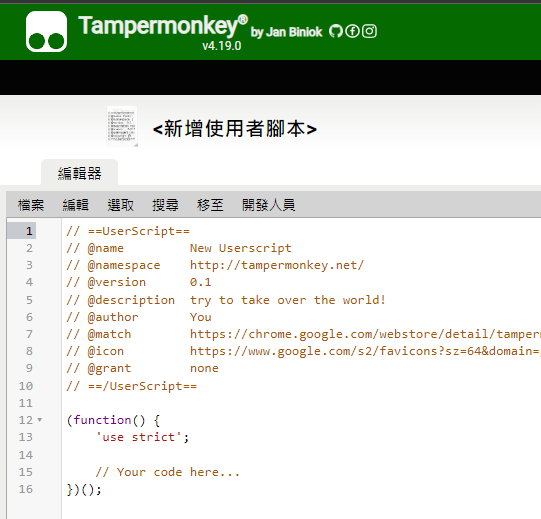Click the @match chrome.google.com URL
This screenshot has height=519, width=541.
(x=365, y=334)
